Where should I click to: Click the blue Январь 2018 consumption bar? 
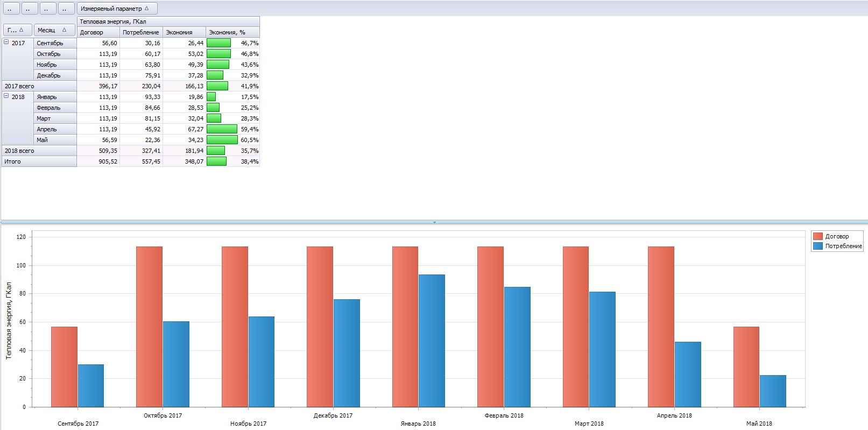(x=432, y=341)
